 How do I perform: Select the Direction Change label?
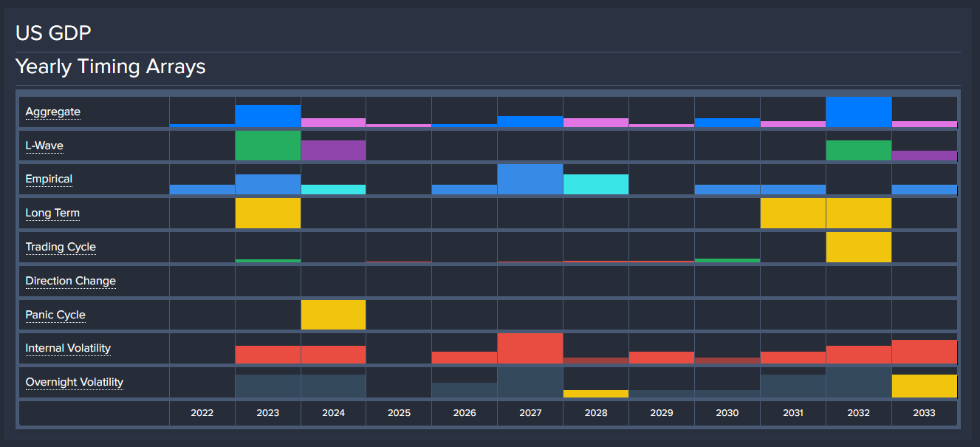[x=70, y=281]
